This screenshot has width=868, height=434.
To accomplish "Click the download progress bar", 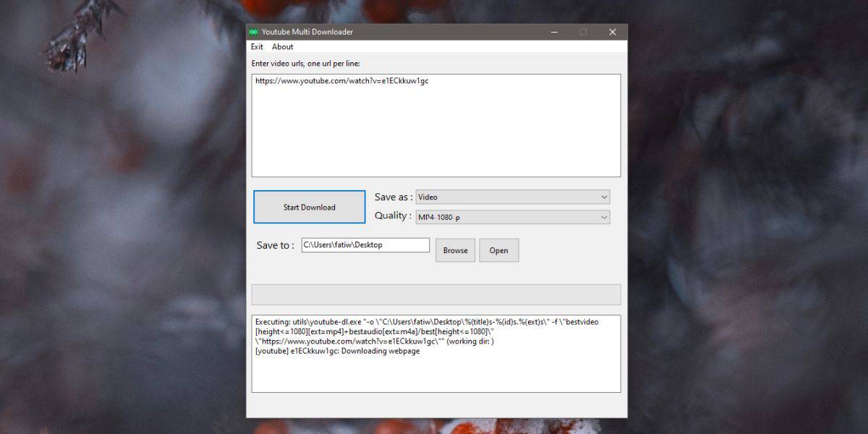I will tap(436, 294).
